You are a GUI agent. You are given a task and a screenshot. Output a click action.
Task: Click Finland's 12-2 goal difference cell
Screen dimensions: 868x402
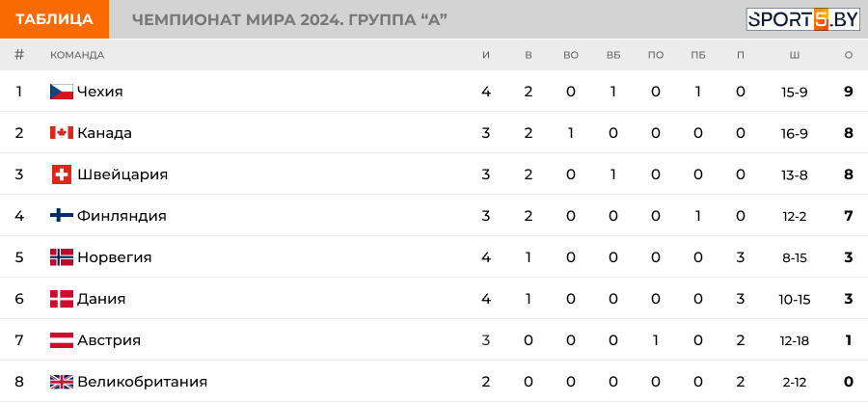(x=795, y=216)
